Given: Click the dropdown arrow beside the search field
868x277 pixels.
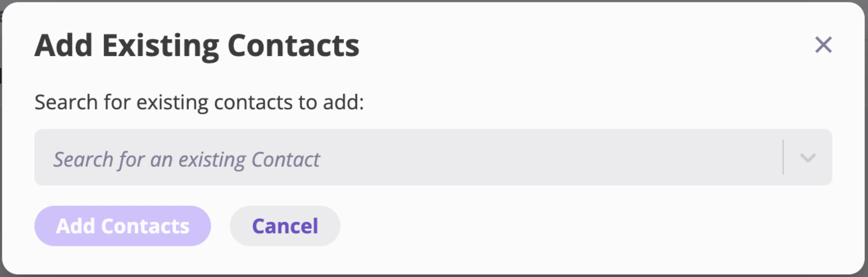Looking at the screenshot, I should 808,158.
